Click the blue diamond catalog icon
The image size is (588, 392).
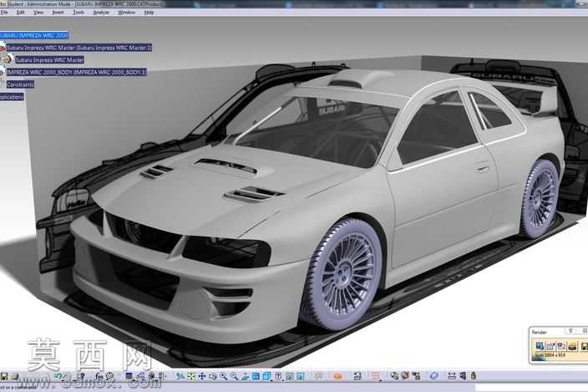pyautogui.click(x=434, y=376)
